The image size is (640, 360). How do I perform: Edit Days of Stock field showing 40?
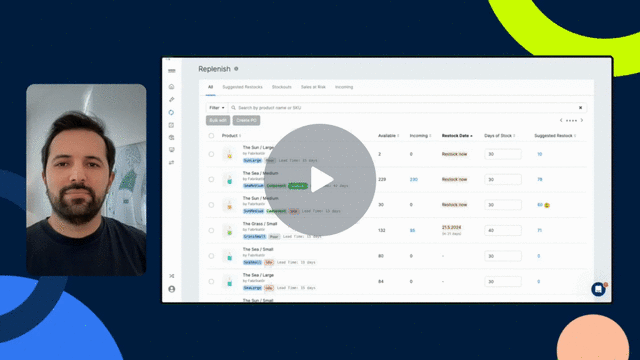[x=503, y=231]
